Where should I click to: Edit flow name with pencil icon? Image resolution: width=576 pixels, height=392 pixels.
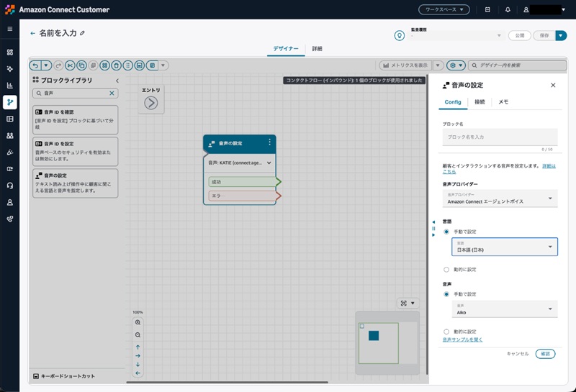82,33
